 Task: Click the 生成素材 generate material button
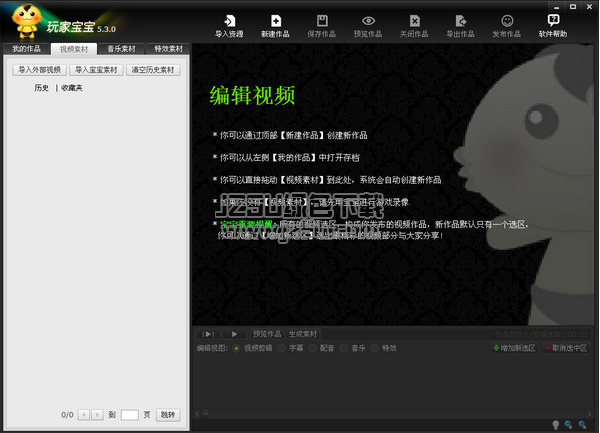[303, 334]
